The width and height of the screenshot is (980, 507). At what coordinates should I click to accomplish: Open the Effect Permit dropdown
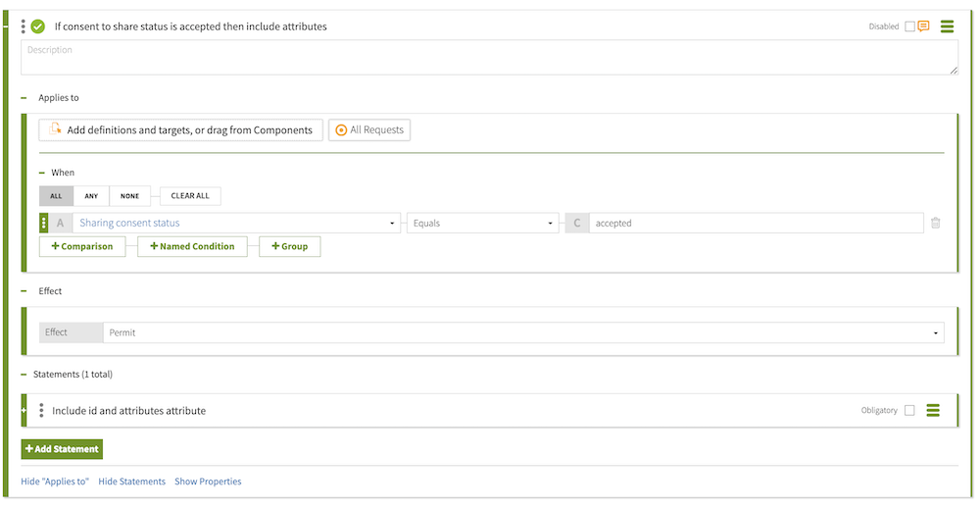point(524,332)
